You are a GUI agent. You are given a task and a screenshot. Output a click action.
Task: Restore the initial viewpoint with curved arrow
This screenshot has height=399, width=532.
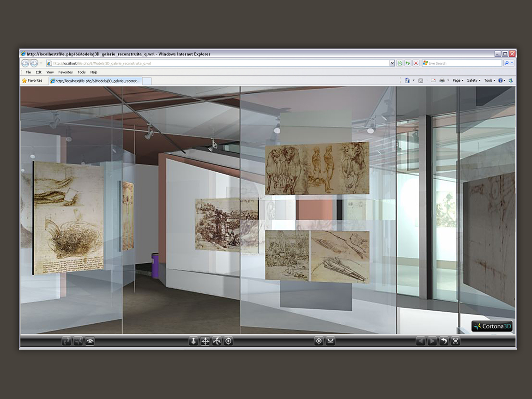[x=444, y=341]
